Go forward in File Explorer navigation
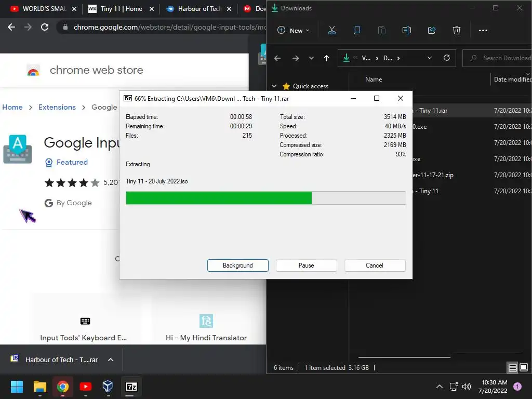532x399 pixels. point(296,58)
